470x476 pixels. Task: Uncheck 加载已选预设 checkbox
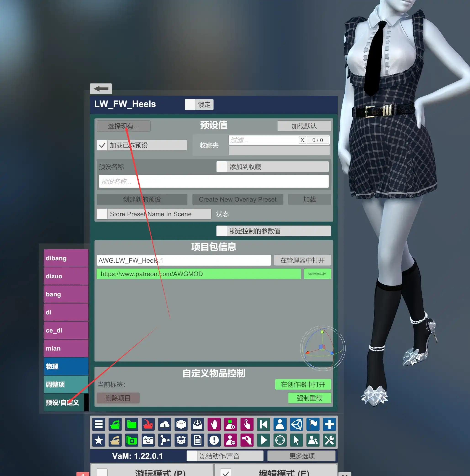point(102,145)
